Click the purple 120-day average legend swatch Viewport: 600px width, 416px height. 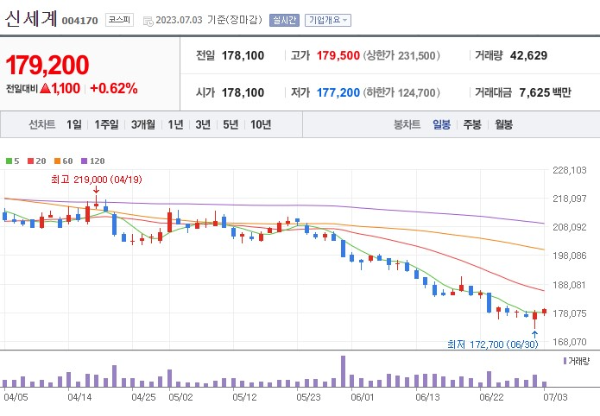[x=84, y=161]
